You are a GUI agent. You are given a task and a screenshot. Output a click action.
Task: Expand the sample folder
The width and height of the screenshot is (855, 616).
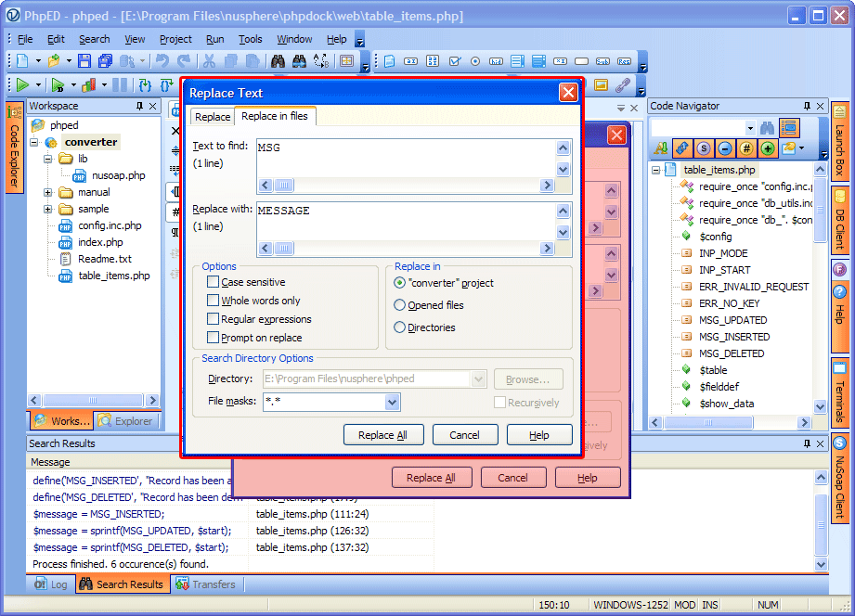(48, 210)
